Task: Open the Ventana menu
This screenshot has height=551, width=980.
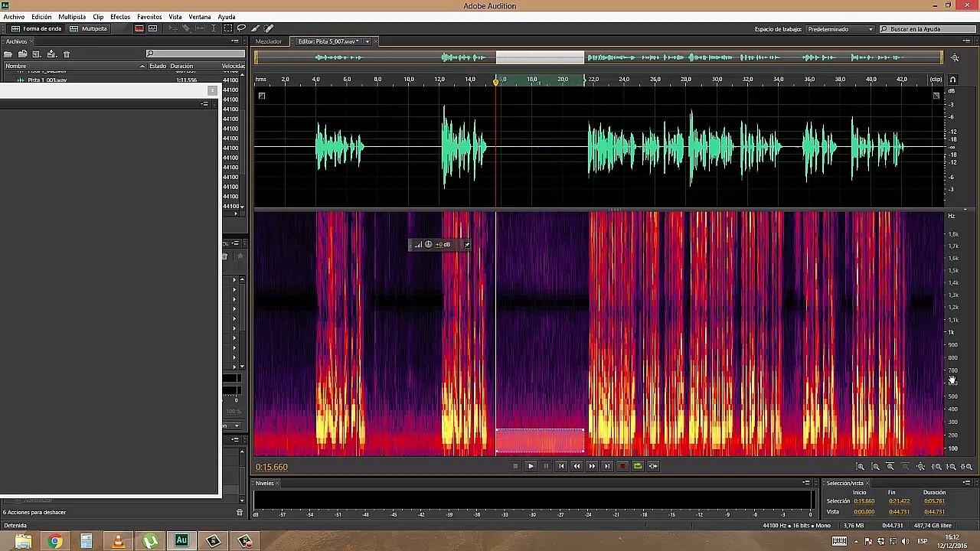Action: click(200, 17)
